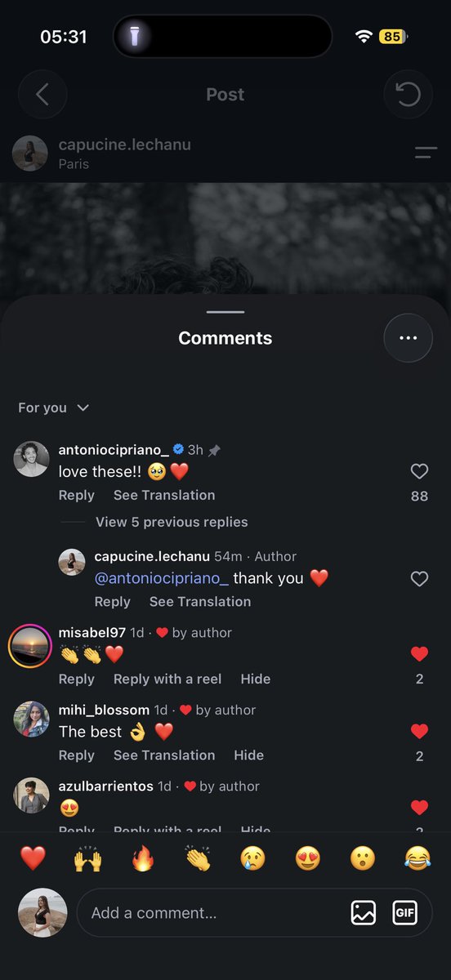Screen dimensions: 451x980
Task: Hide mihi_blossom's comment
Action: point(248,755)
